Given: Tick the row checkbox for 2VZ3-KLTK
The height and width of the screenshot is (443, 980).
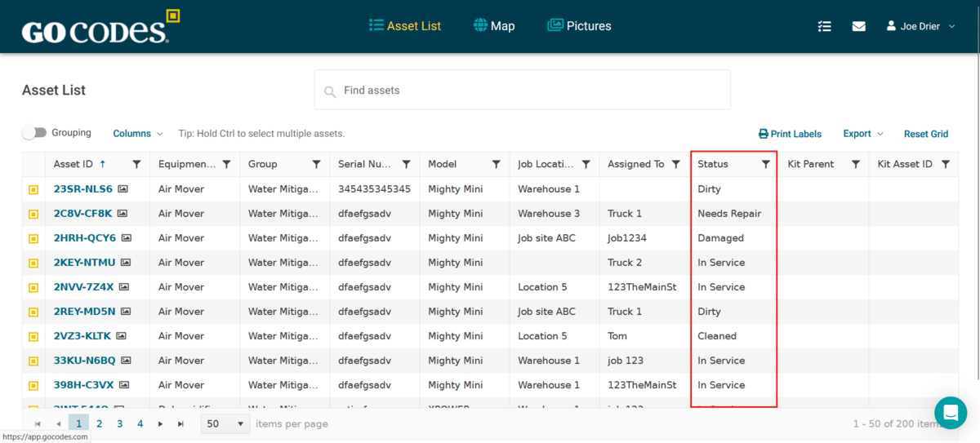Looking at the screenshot, I should click(33, 336).
